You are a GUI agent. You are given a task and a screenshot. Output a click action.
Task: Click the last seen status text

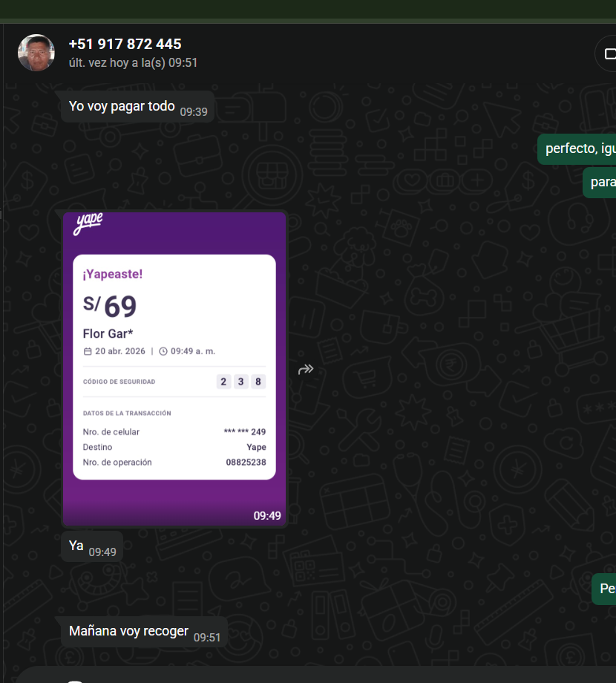133,63
